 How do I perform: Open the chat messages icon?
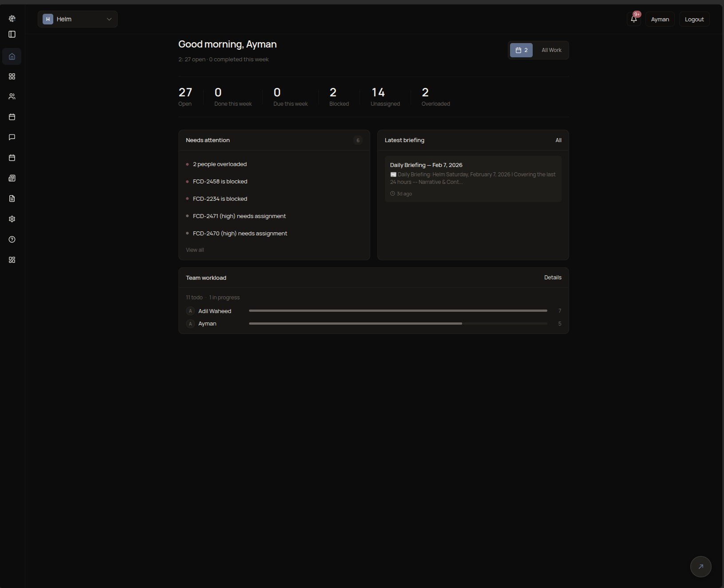click(x=12, y=137)
